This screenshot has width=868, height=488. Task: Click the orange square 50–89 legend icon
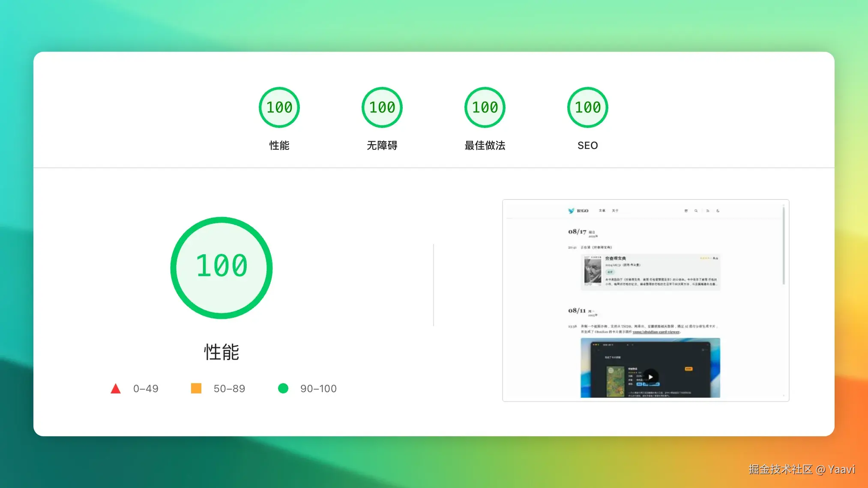tap(196, 388)
